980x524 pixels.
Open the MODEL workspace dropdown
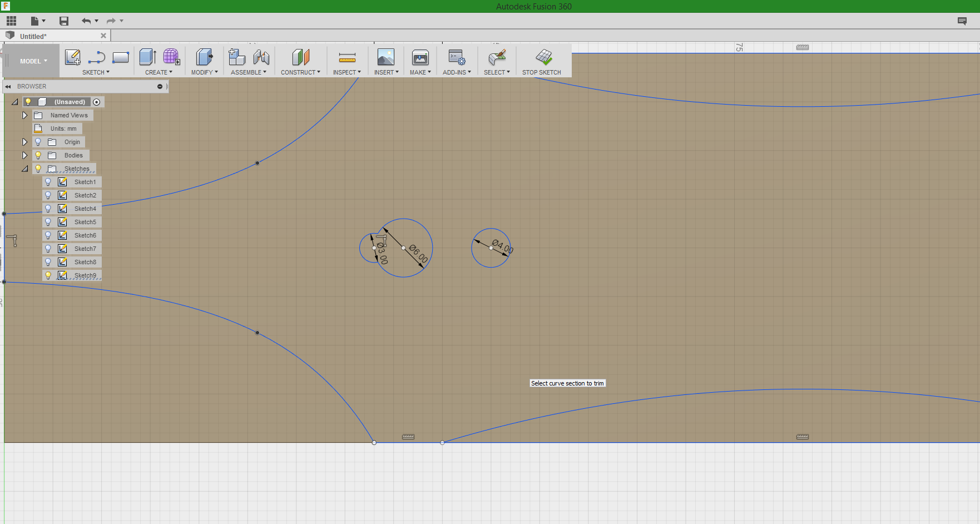pyautogui.click(x=33, y=61)
